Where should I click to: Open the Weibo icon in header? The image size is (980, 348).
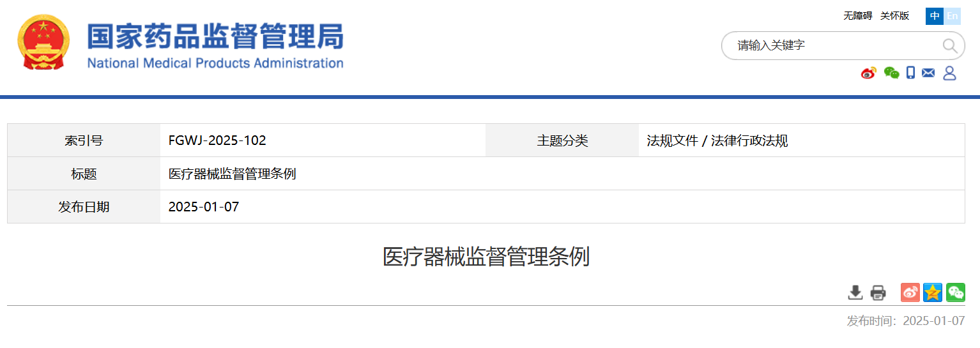[868, 73]
